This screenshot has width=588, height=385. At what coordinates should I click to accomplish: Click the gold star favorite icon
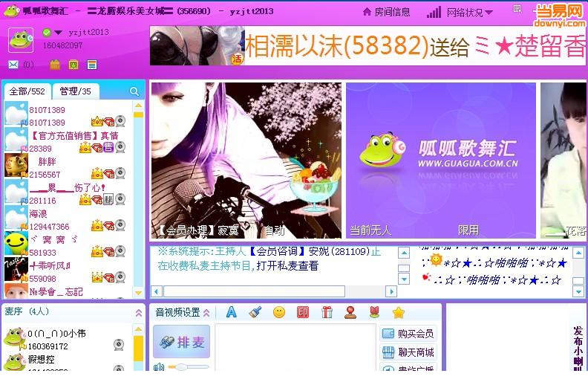click(398, 312)
